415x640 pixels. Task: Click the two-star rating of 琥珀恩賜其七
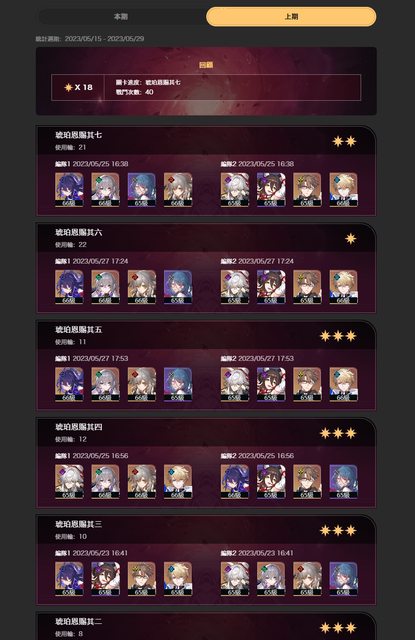pos(344,141)
